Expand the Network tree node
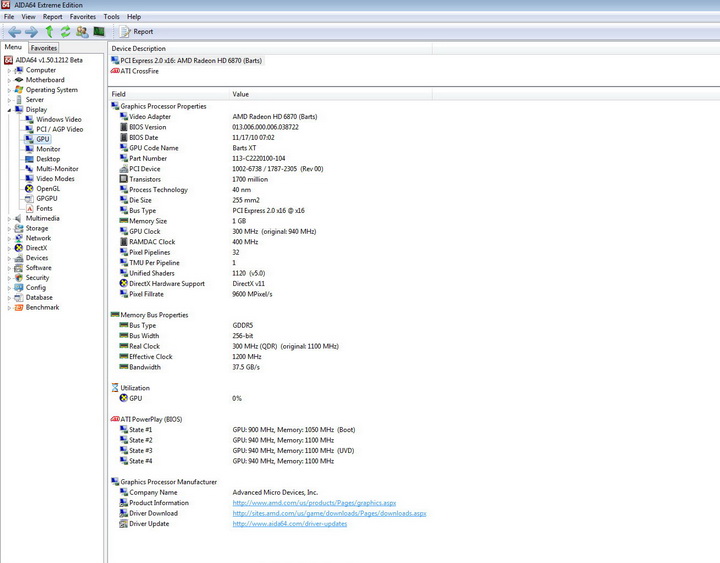The width and height of the screenshot is (720, 563). click(x=9, y=238)
